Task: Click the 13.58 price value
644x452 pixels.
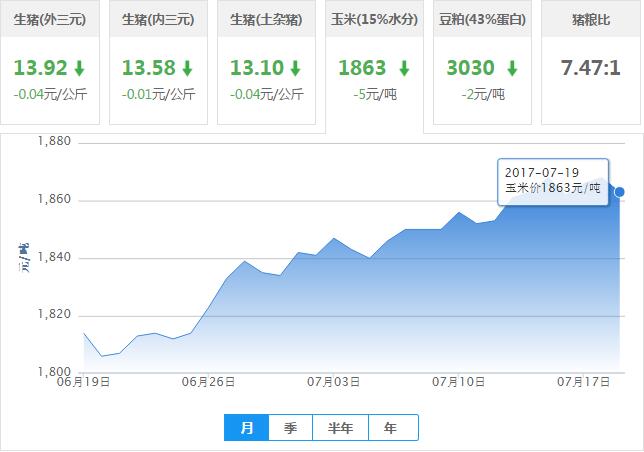Action: point(149,68)
